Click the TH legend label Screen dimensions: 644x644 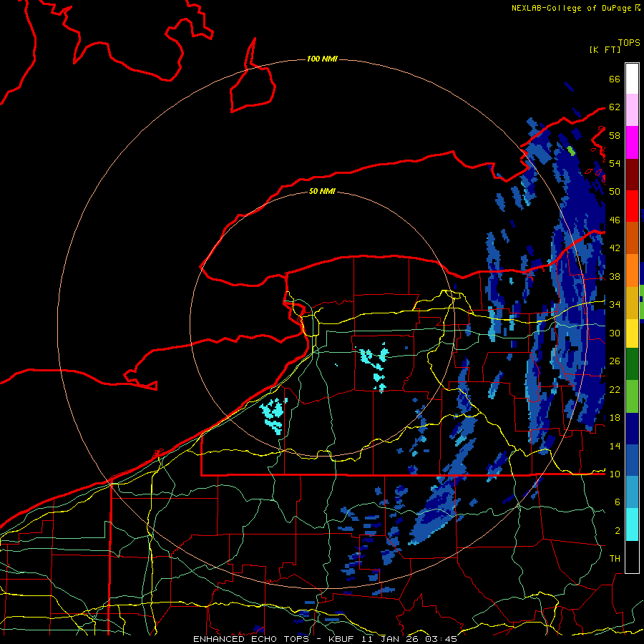(x=615, y=559)
